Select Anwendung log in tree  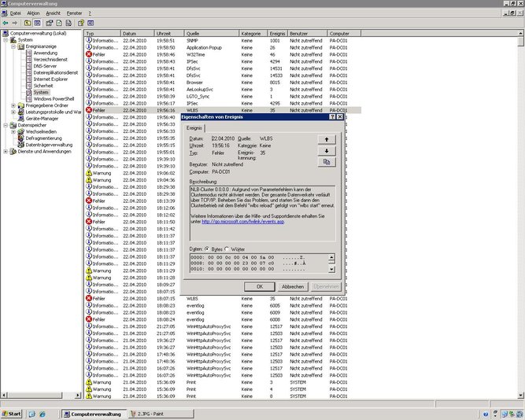point(45,53)
